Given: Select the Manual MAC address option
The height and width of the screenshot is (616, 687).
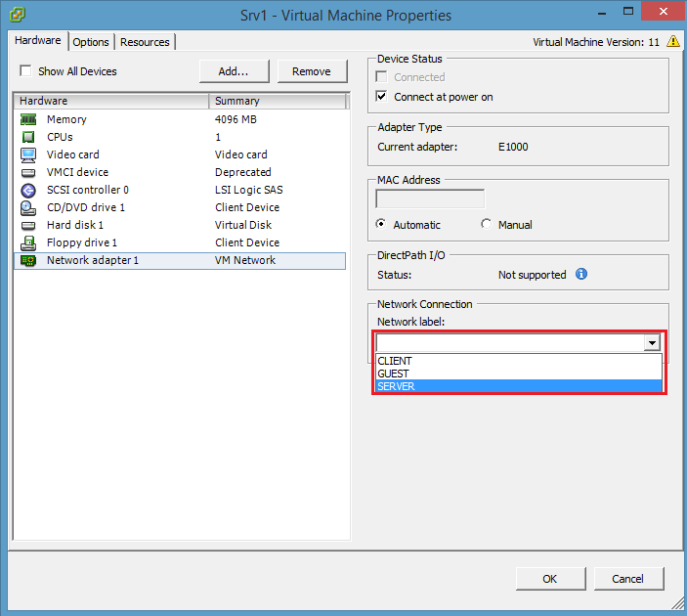Looking at the screenshot, I should (x=486, y=224).
